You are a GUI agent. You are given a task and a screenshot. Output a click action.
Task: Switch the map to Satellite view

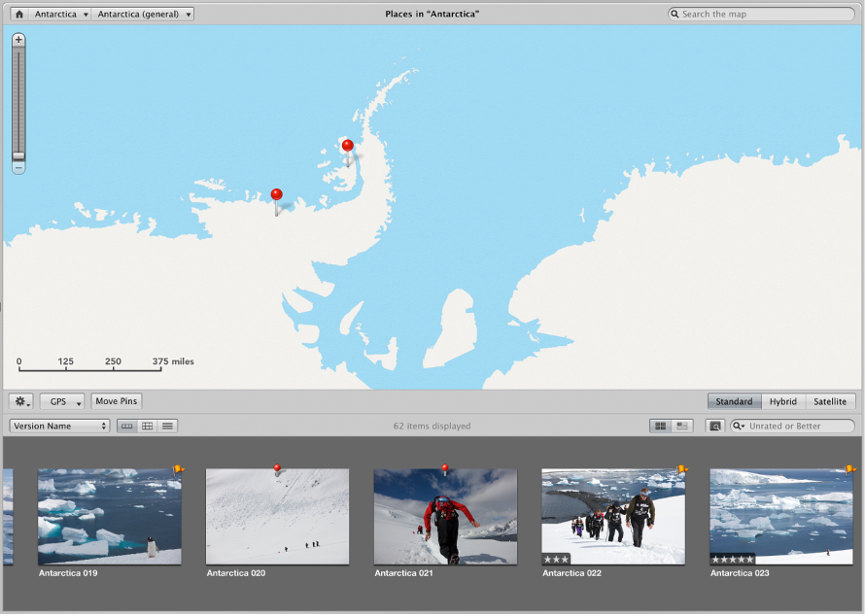tap(829, 401)
